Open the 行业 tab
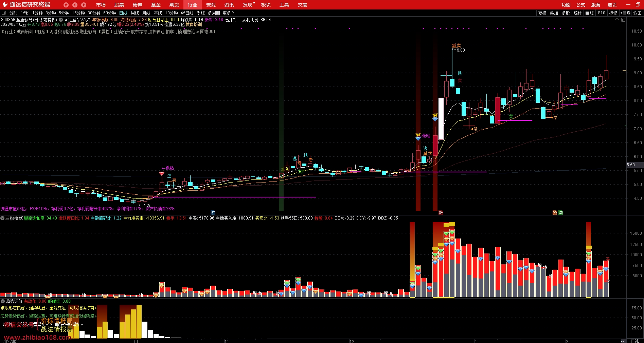The height and width of the screenshot is (343, 644). tap(192, 5)
